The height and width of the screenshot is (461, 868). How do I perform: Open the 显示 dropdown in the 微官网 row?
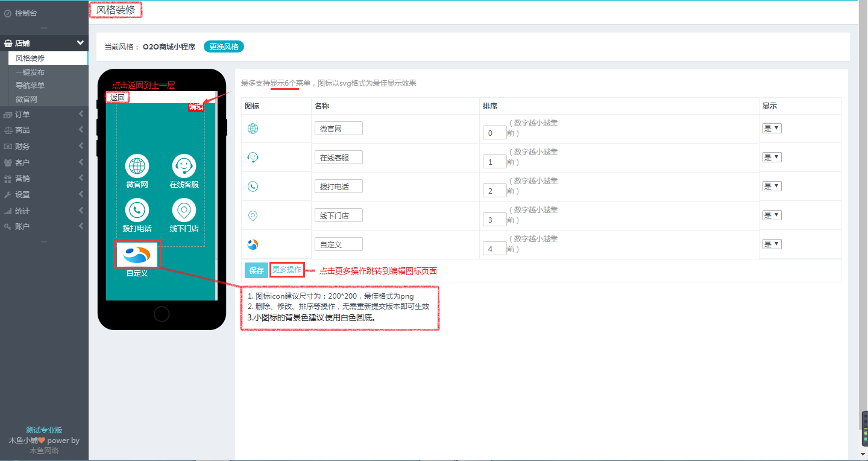click(x=771, y=127)
